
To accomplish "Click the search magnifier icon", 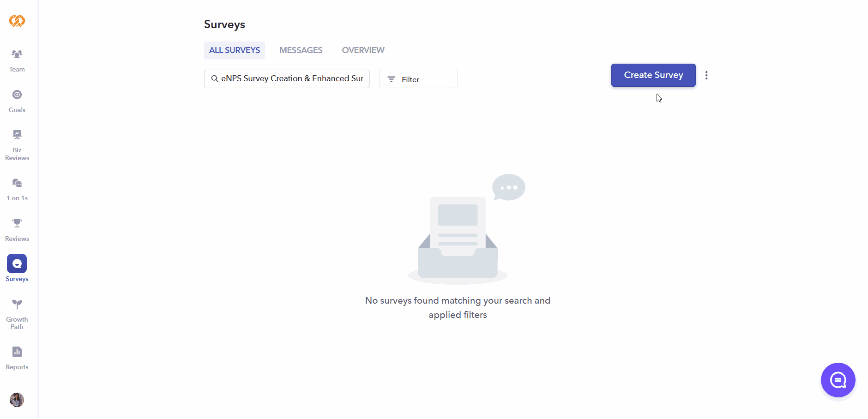I will [x=215, y=79].
